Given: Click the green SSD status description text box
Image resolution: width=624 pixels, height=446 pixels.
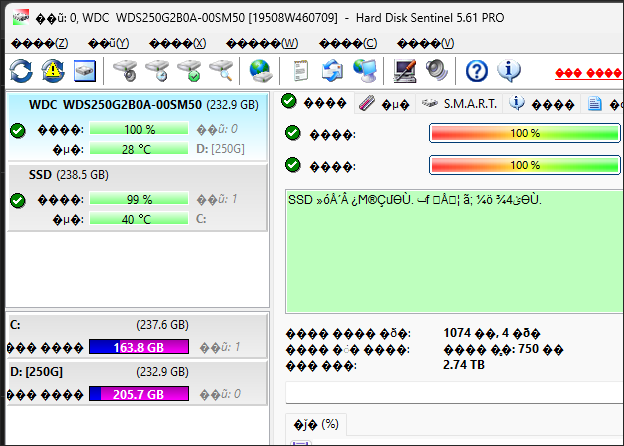Looking at the screenshot, I should coord(454,251).
